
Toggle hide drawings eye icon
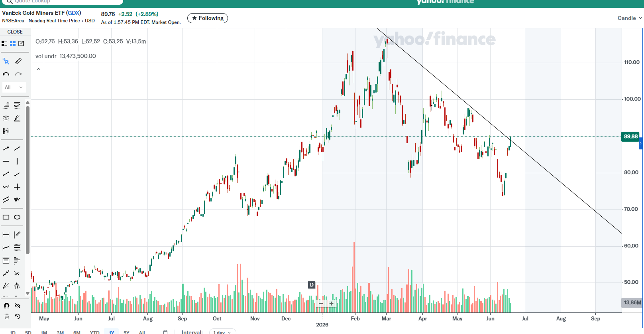click(x=17, y=306)
